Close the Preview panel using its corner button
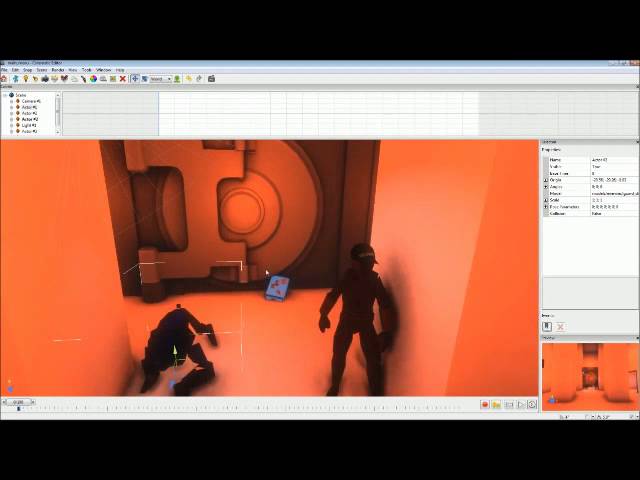This screenshot has width=640, height=480. (x=637, y=338)
